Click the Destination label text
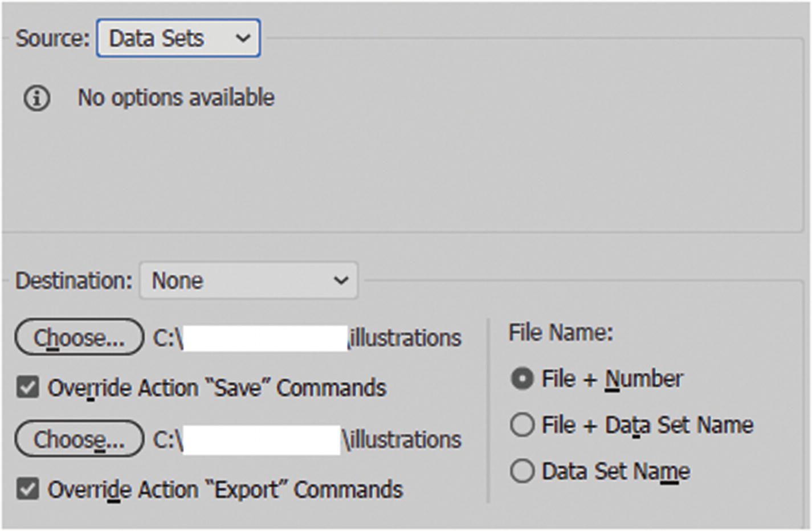 pyautogui.click(x=74, y=281)
